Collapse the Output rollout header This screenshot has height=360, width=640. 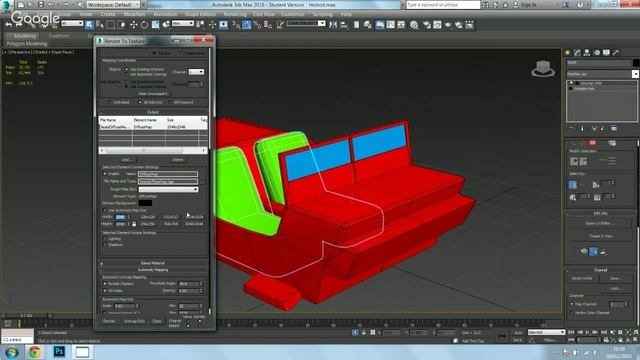[153, 112]
